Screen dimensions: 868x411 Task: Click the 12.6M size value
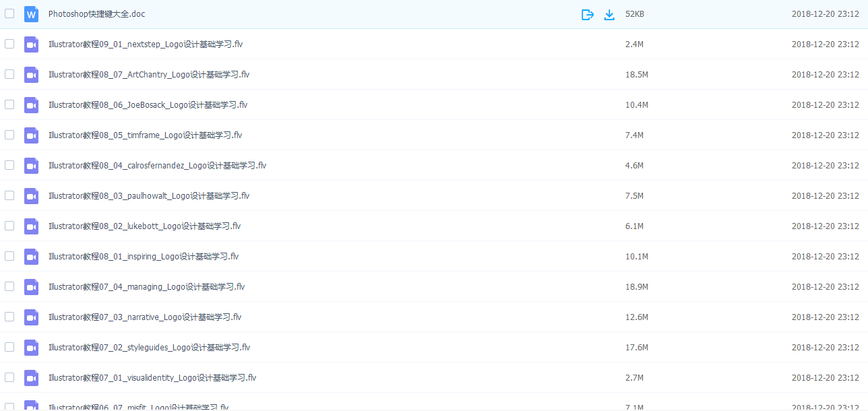click(x=637, y=317)
